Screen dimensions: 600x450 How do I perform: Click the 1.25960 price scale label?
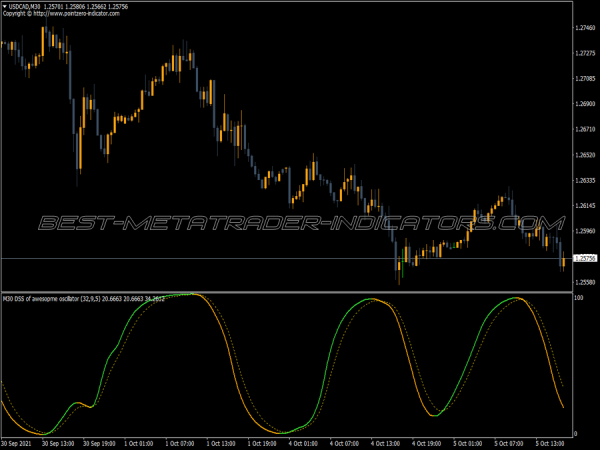[585, 231]
